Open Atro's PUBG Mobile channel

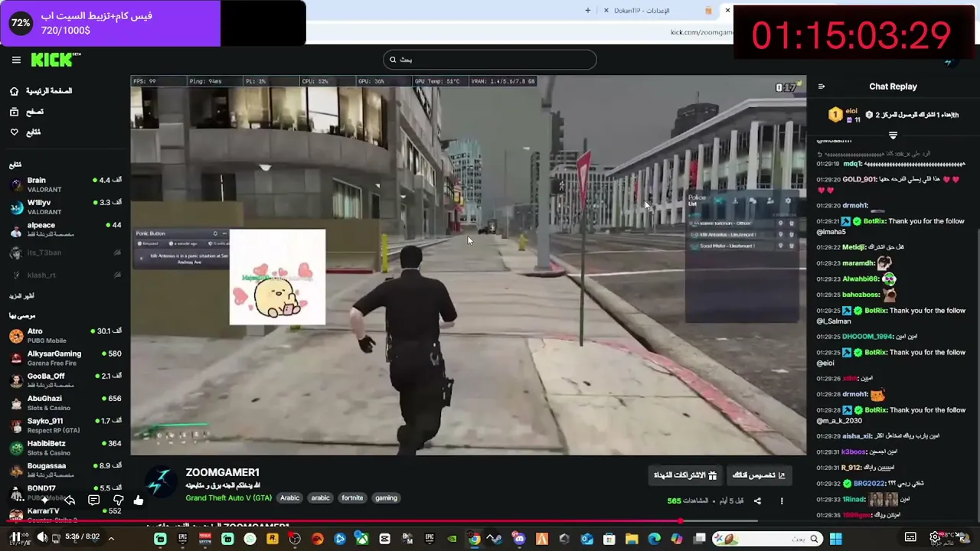click(65, 335)
